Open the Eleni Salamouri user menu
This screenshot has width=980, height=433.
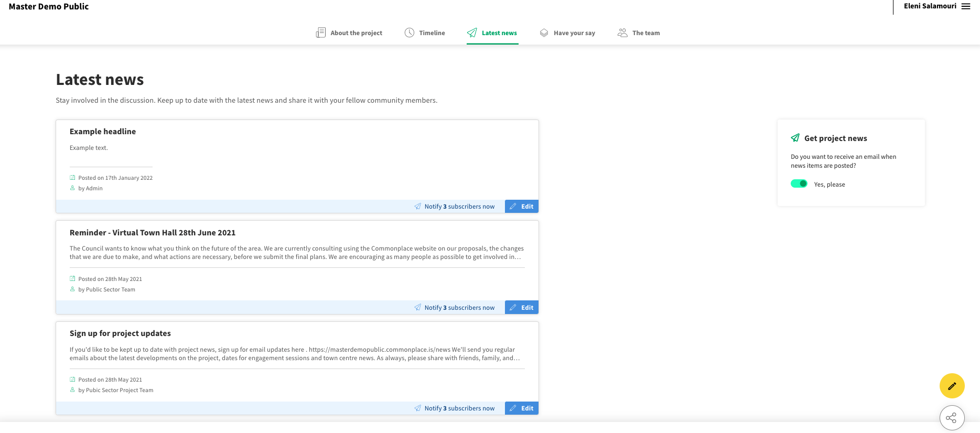930,6
